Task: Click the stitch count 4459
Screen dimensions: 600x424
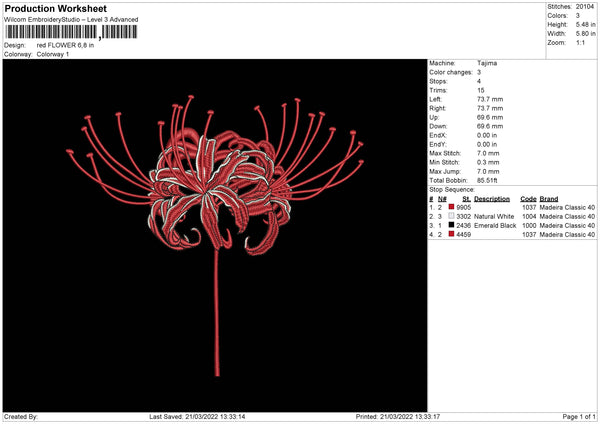Action: 463,234
